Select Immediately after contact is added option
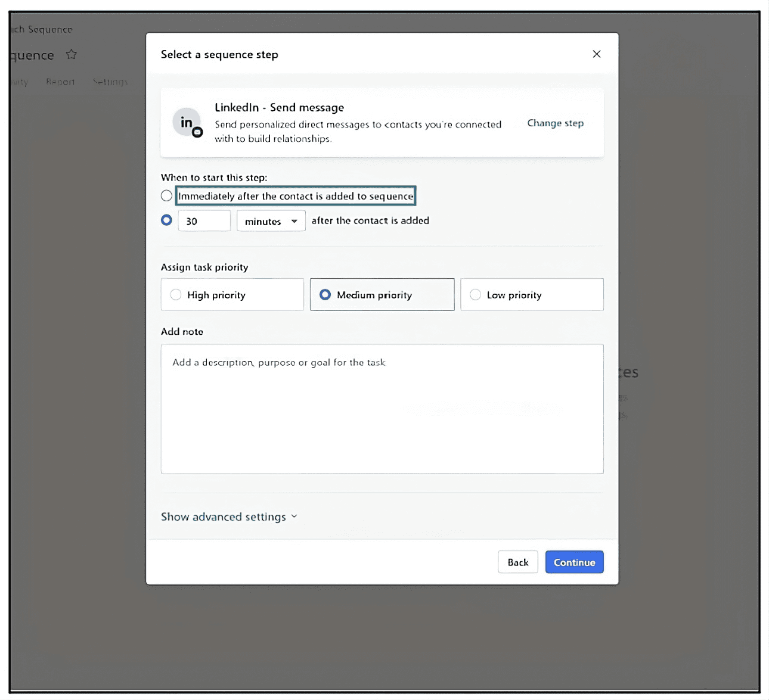The image size is (769, 700). pos(166,196)
